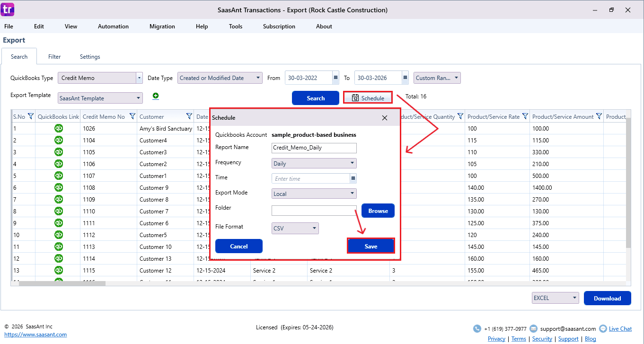The width and height of the screenshot is (644, 344).
Task: Click the Folder path input field
Action: 314,211
